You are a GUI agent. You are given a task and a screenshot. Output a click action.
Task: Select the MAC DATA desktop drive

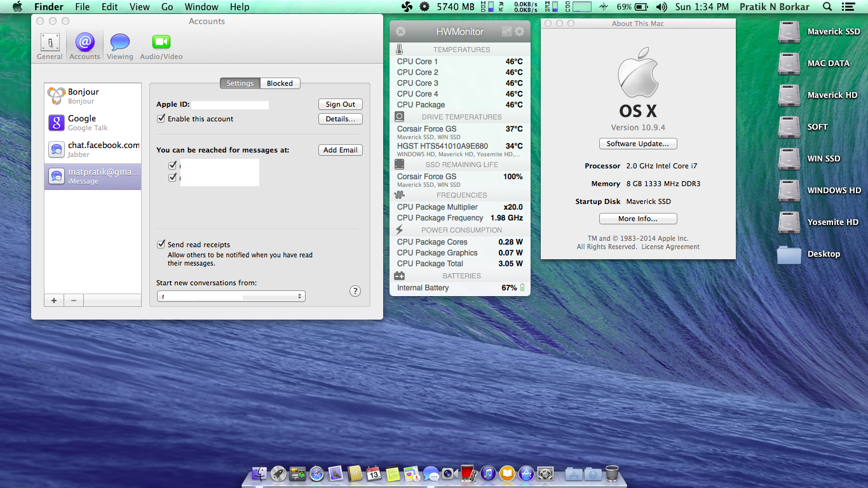pyautogui.click(x=789, y=64)
